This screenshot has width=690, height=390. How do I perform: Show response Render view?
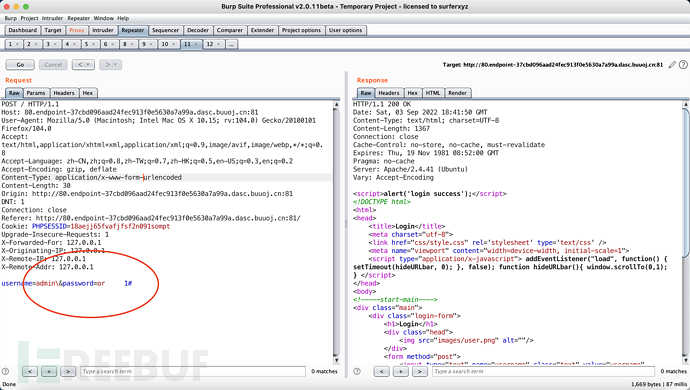click(458, 93)
